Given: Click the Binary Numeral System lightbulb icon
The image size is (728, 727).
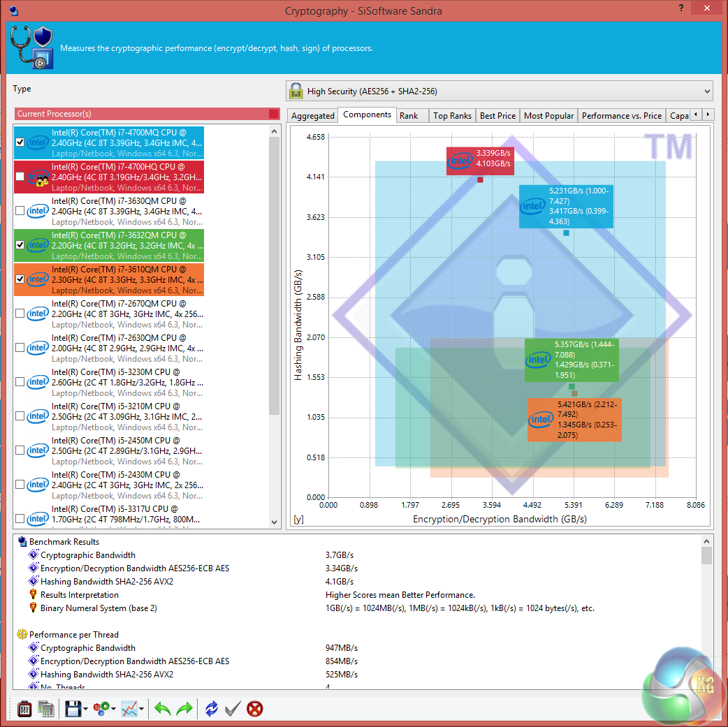Looking at the screenshot, I should pos(33,608).
